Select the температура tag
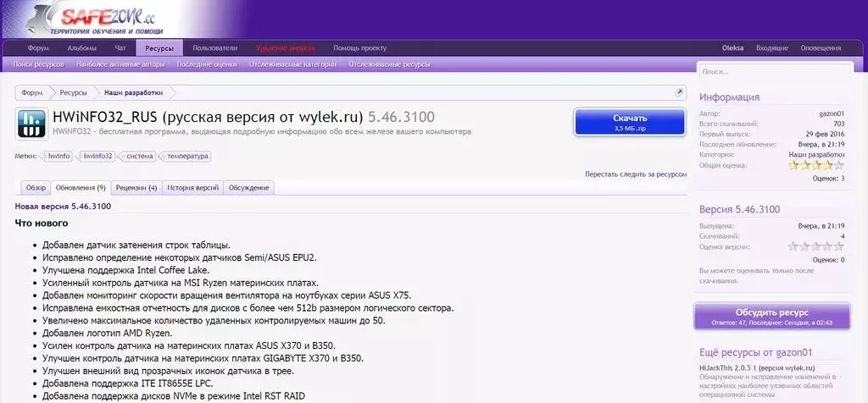The image size is (868, 403). click(186, 157)
